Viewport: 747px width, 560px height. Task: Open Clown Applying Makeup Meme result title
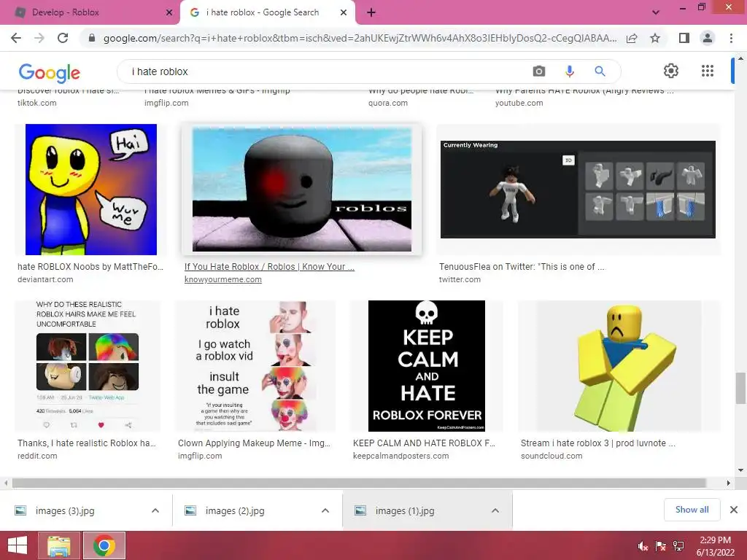tap(254, 443)
